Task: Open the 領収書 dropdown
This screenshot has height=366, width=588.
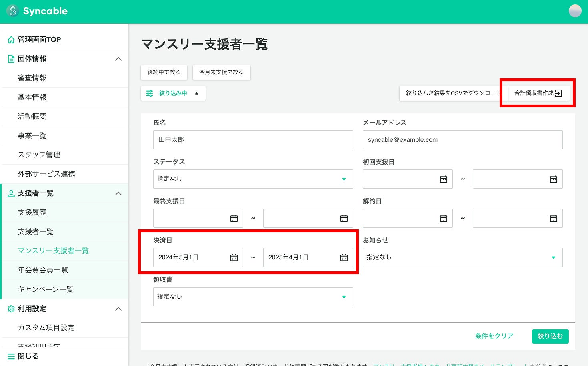Action: (253, 297)
